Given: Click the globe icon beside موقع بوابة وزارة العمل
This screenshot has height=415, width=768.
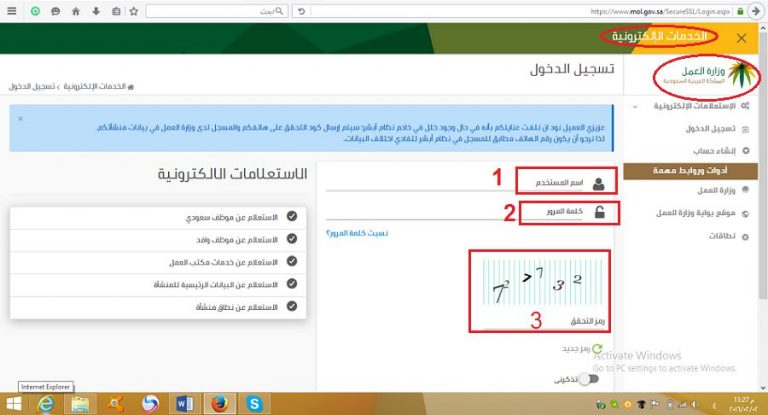Looking at the screenshot, I should coord(745,214).
